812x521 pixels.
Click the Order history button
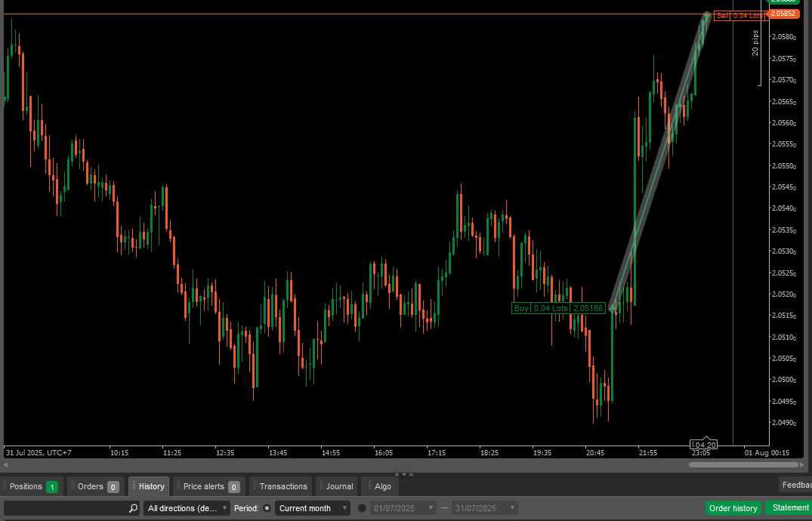coord(733,508)
